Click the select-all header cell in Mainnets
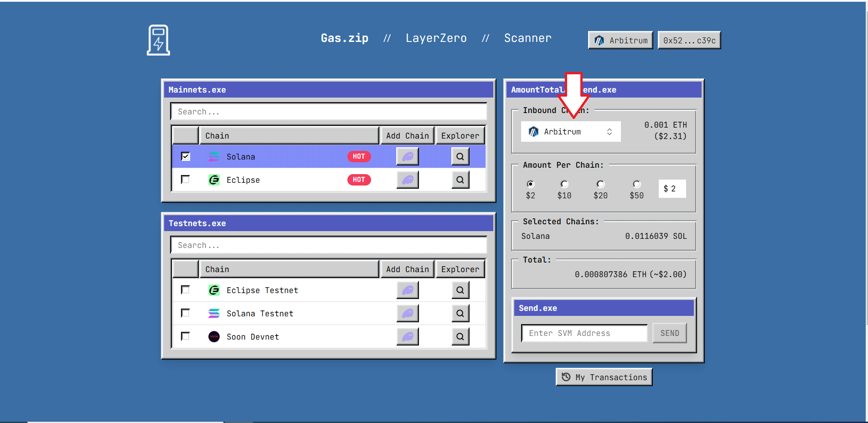868x423 pixels. click(185, 136)
